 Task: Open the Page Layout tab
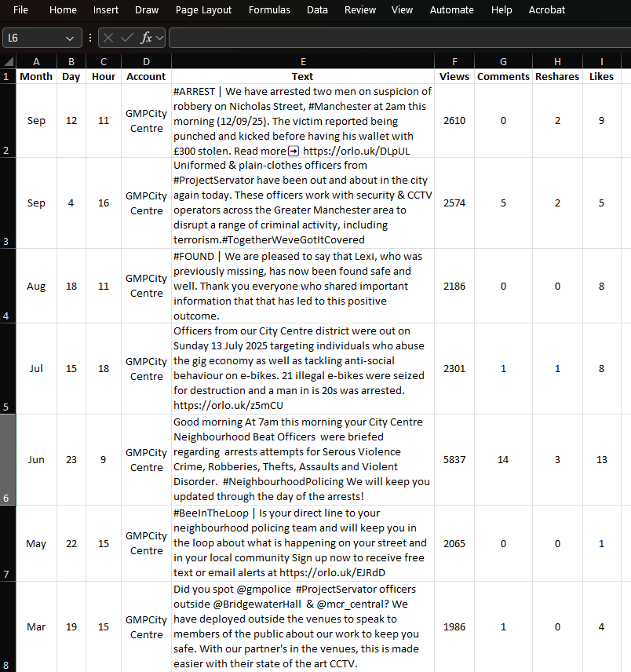click(x=203, y=10)
